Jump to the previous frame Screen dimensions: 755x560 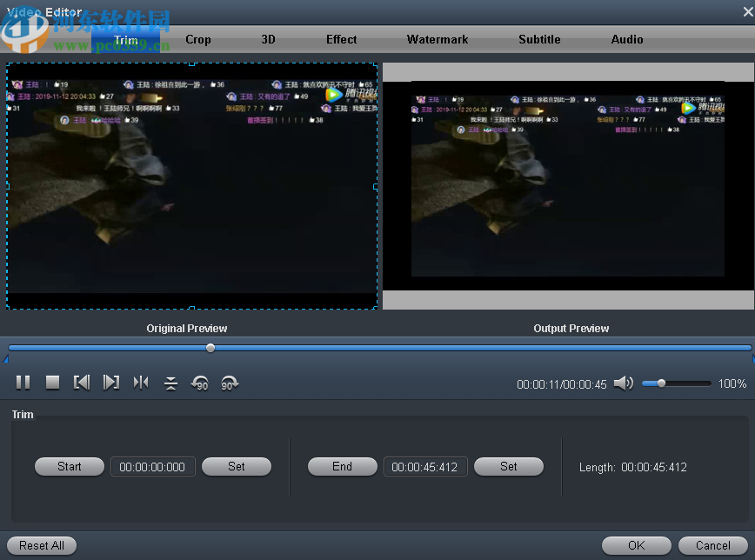(x=82, y=383)
